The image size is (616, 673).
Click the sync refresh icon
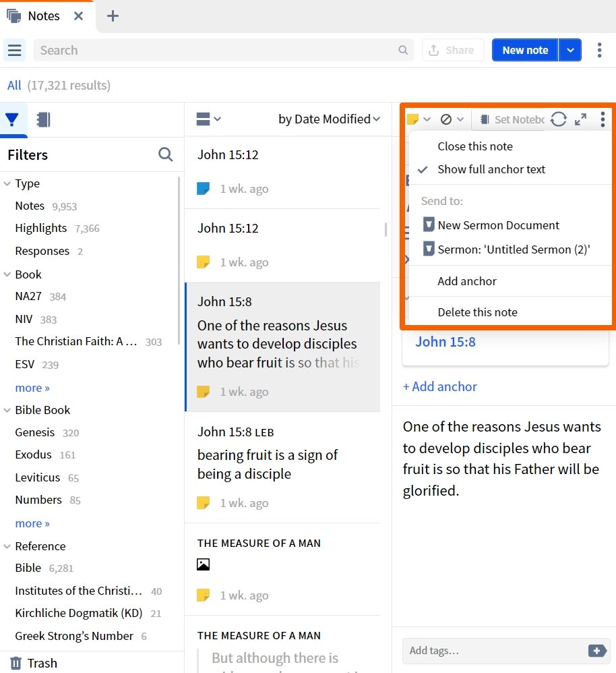[559, 119]
